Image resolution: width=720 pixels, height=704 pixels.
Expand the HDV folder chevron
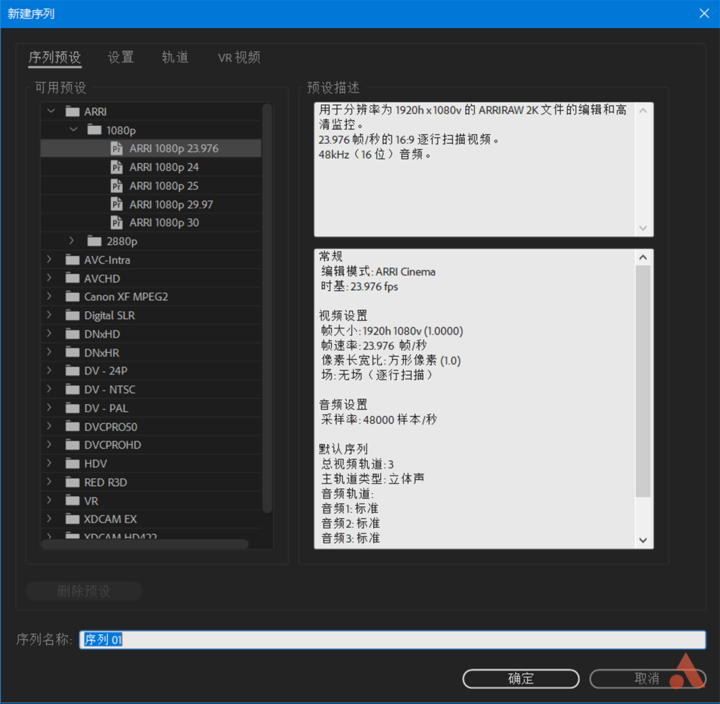(49, 463)
